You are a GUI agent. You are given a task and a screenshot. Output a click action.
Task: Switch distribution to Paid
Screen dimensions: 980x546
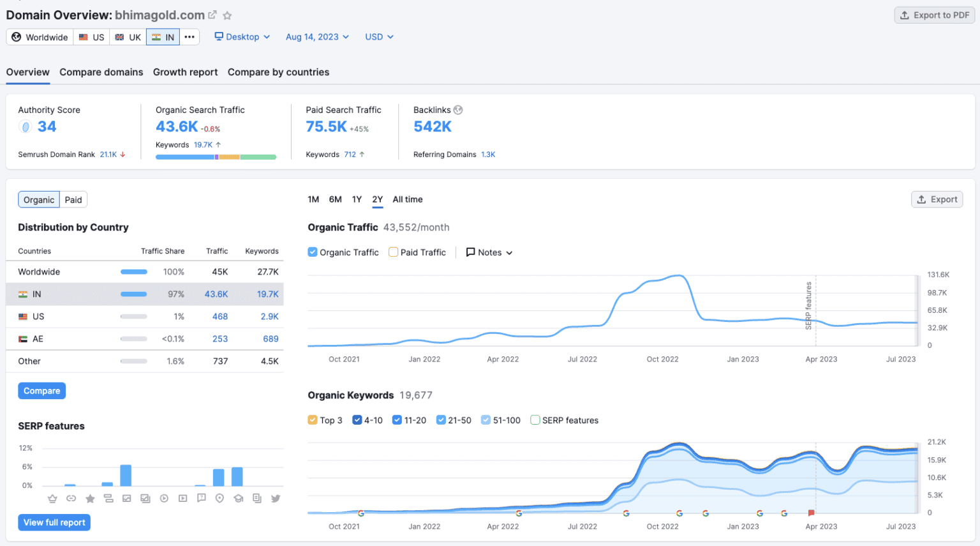point(73,200)
